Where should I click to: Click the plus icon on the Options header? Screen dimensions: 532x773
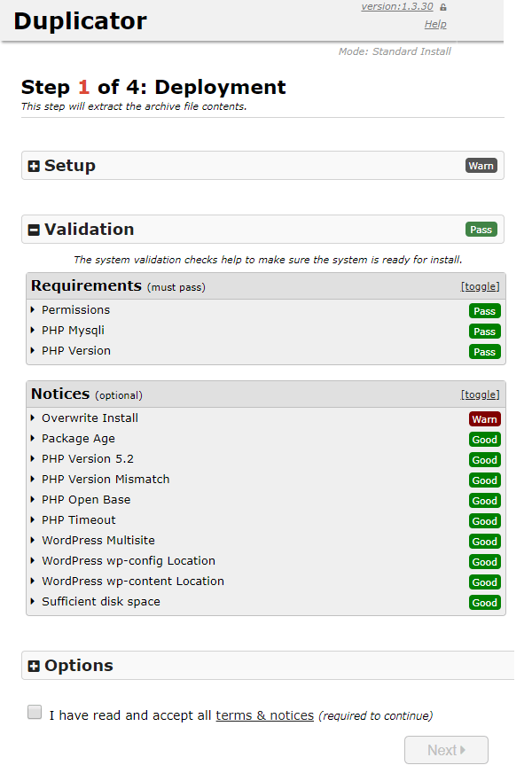tap(35, 665)
